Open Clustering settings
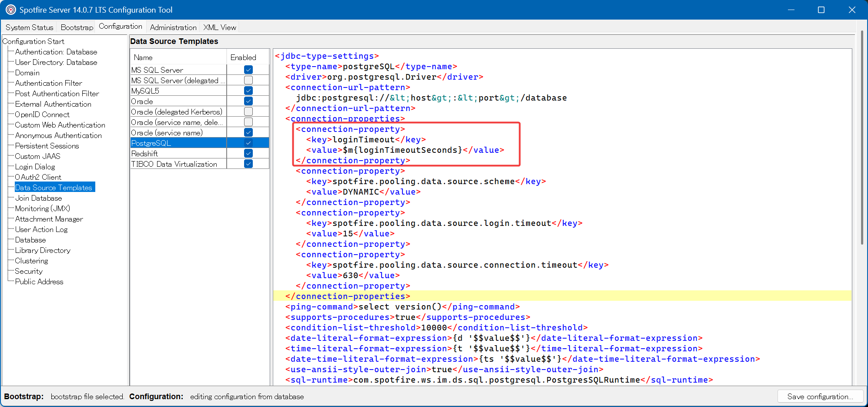Viewport: 868px width, 407px height. coord(31,261)
